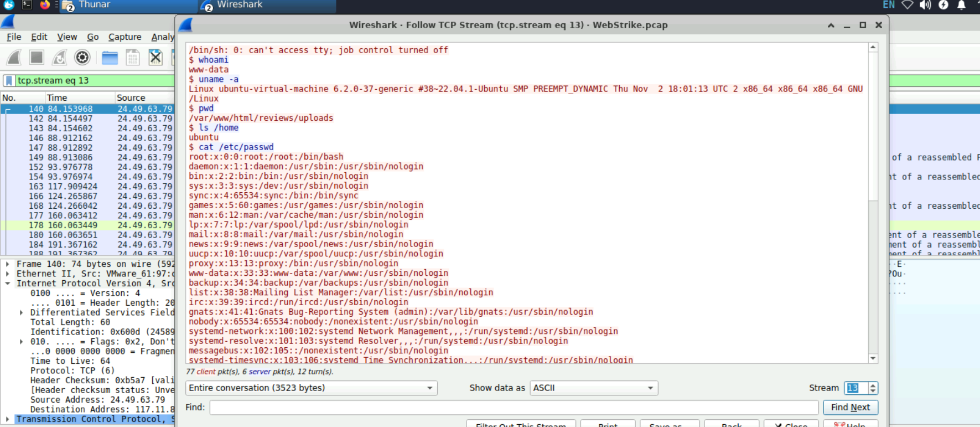Viewport: 980px width, 427px height.
Task: Expand the Ethernet II protocol details
Action: [8, 274]
